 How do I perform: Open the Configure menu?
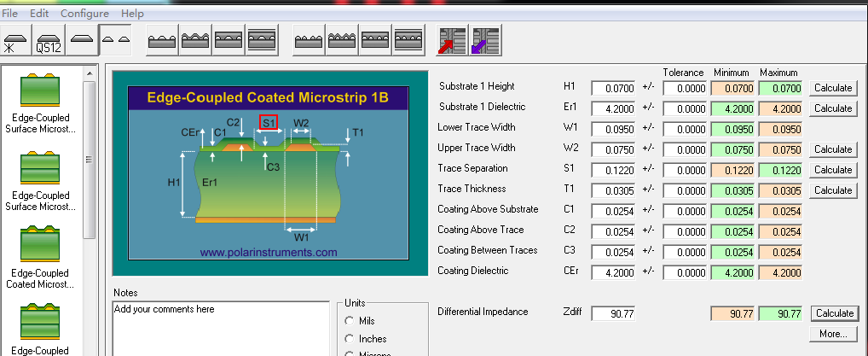coord(84,14)
